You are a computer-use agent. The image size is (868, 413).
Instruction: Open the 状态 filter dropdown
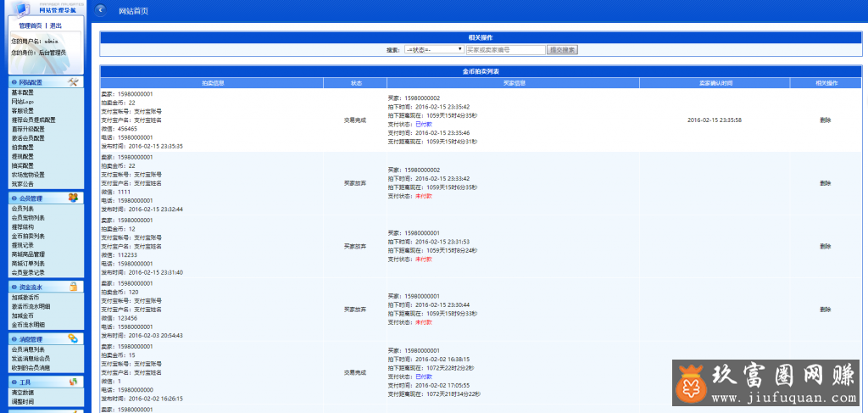(x=433, y=50)
